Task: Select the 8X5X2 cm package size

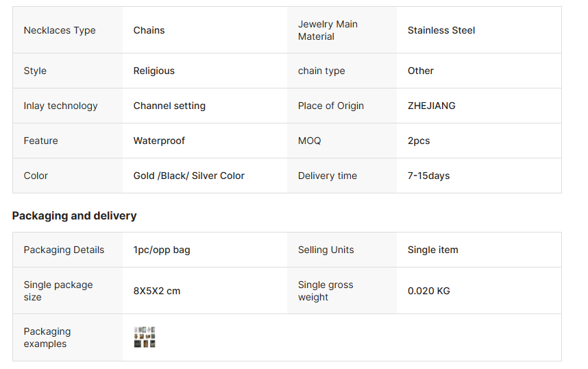Action: pos(157,291)
